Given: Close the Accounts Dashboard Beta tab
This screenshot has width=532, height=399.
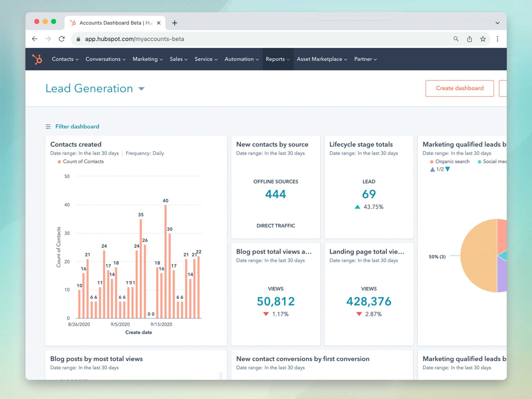Looking at the screenshot, I should [x=159, y=23].
